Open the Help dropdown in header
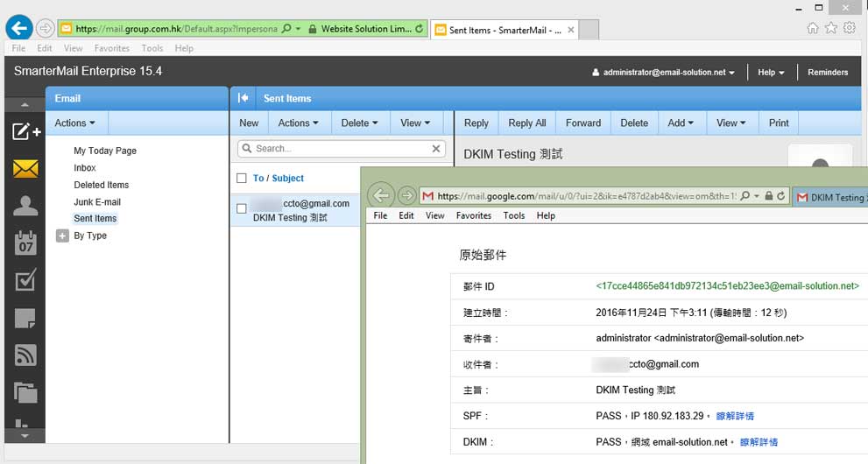 point(771,72)
